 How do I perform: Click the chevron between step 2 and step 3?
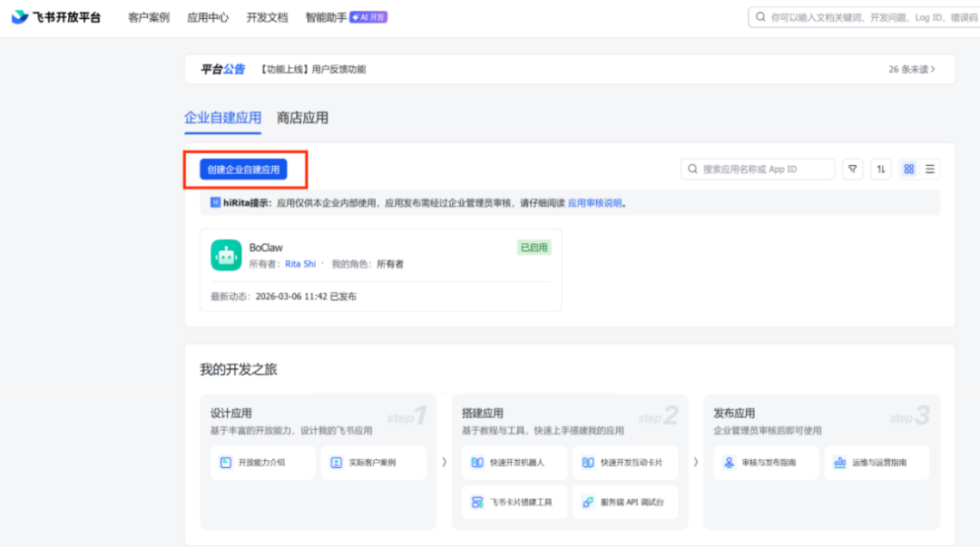point(696,462)
